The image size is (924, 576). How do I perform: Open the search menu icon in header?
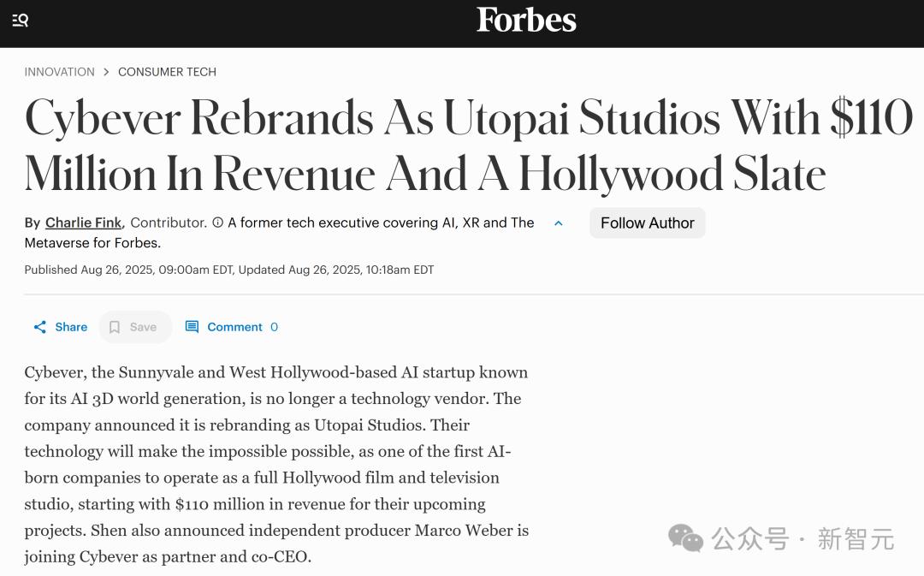point(20,20)
